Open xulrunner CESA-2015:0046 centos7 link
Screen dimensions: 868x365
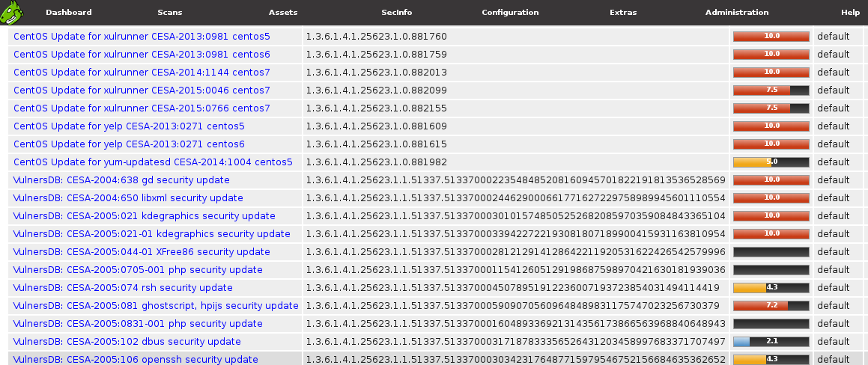(142, 91)
